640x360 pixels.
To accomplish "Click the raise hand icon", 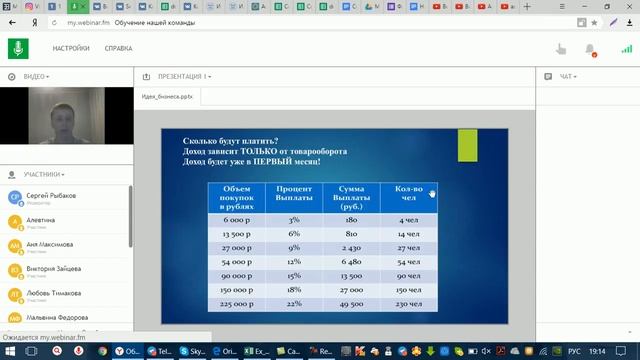I will click(x=561, y=49).
